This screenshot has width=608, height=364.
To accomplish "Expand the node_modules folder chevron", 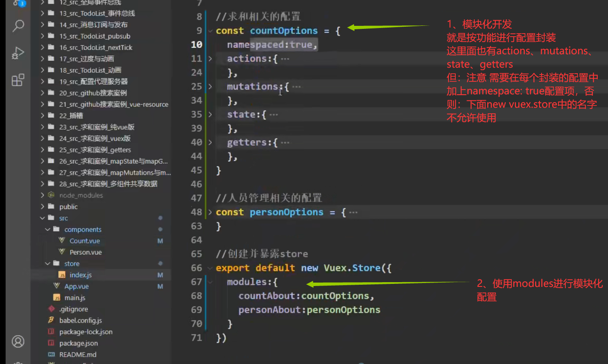I will point(42,195).
